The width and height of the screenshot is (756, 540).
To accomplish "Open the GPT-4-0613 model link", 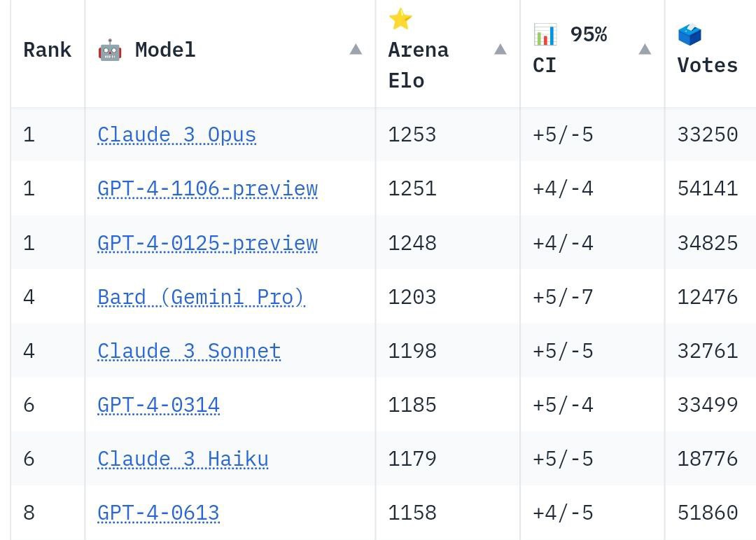I will pyautogui.click(x=158, y=513).
